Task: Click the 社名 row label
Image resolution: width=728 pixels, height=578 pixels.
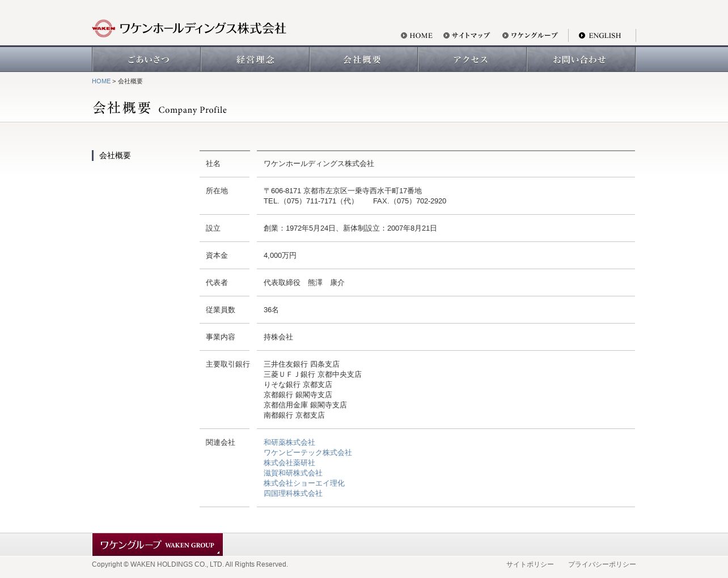Action: (213, 164)
